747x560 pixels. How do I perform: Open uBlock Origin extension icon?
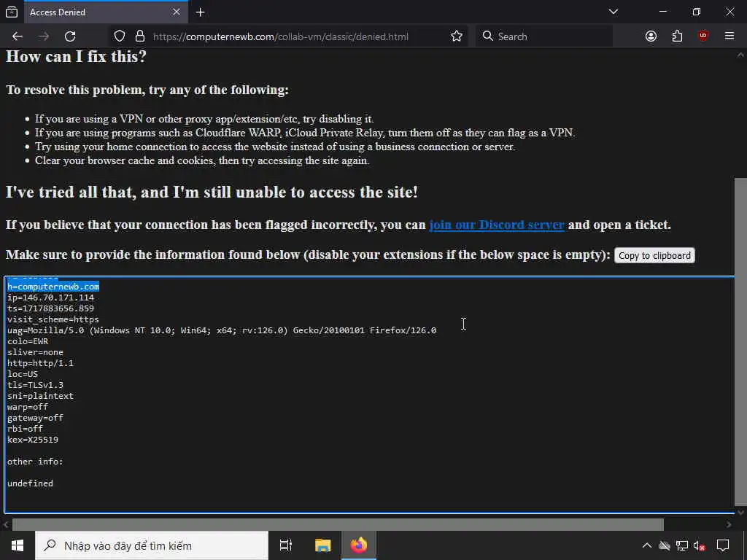tap(703, 36)
